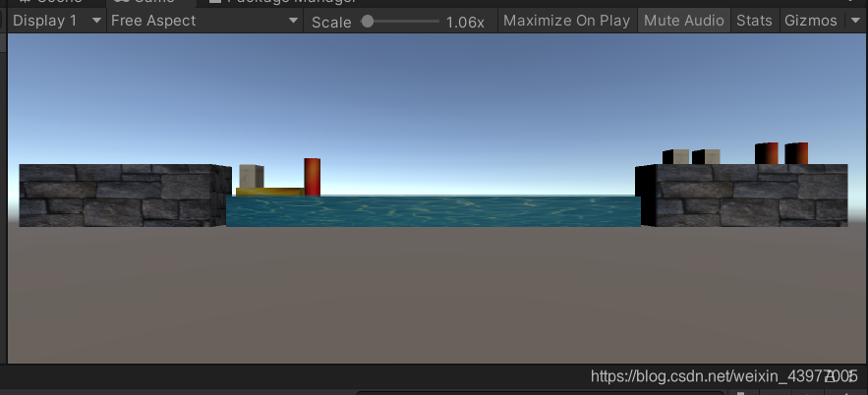Click the Scale slider handle
Screen dimensions: 868x395
pos(367,22)
